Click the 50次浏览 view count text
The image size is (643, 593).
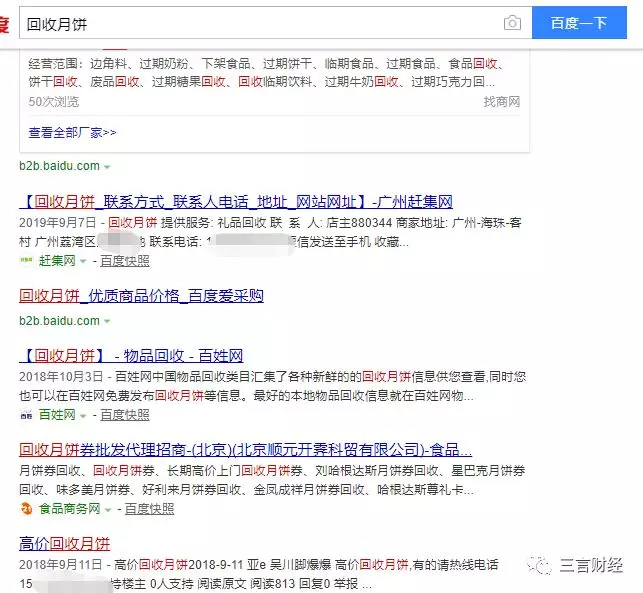point(53,101)
